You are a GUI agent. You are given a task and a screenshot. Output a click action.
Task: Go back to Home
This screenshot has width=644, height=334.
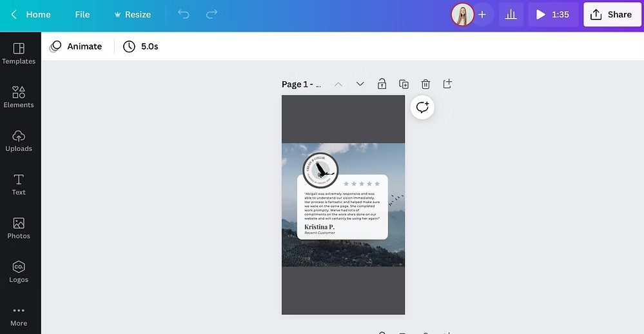[38, 15]
